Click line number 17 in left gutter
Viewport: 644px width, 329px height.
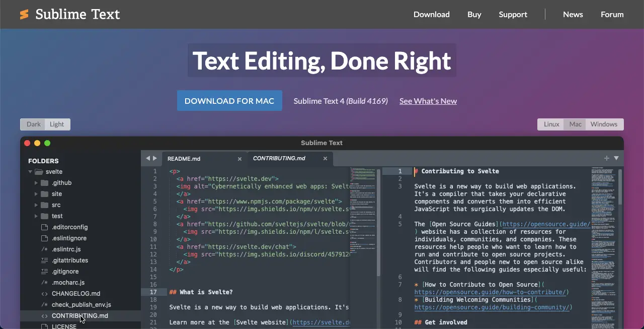pos(153,292)
